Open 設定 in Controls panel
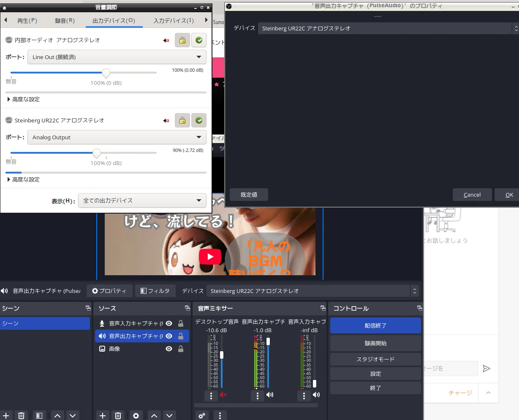This screenshot has height=420, width=519. tap(375, 374)
